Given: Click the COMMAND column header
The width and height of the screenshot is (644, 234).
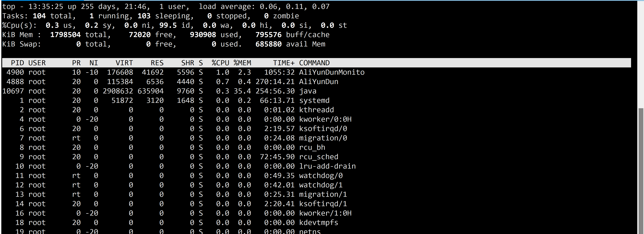Looking at the screenshot, I should [x=314, y=63].
